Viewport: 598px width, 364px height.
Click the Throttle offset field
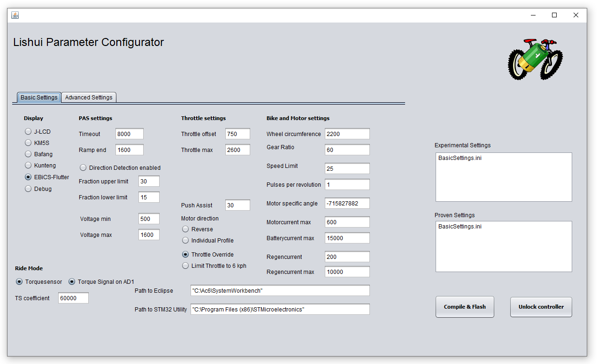point(238,134)
